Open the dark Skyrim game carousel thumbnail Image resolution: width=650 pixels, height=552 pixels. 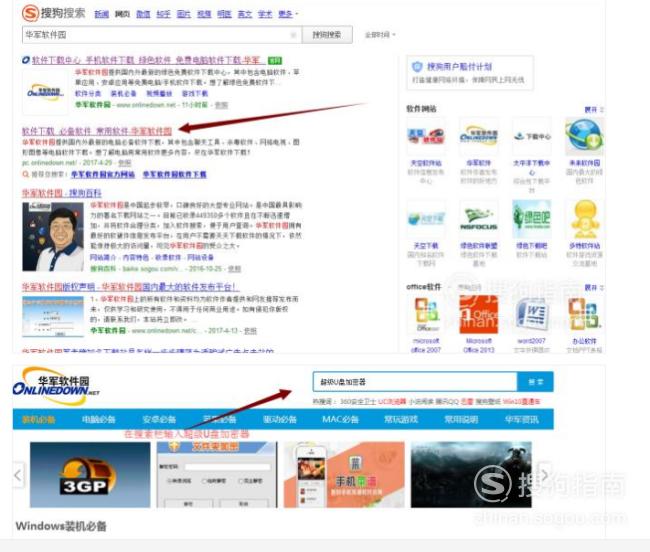tap(471, 475)
